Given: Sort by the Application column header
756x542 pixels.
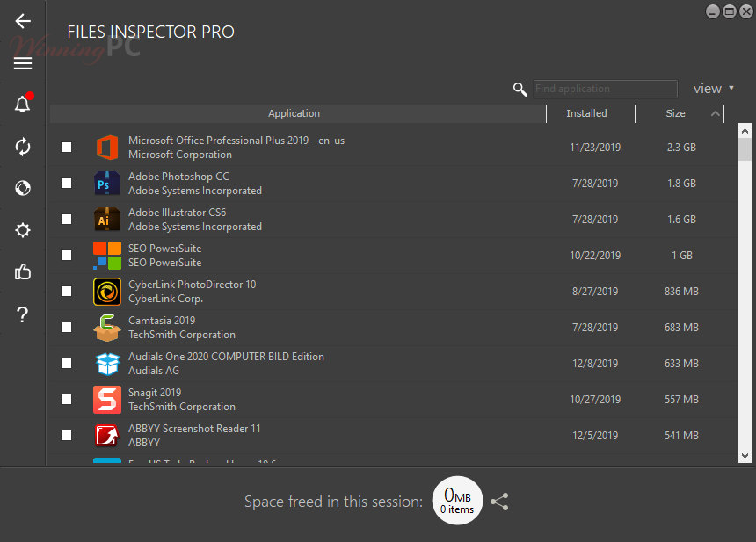Looking at the screenshot, I should pyautogui.click(x=297, y=113).
